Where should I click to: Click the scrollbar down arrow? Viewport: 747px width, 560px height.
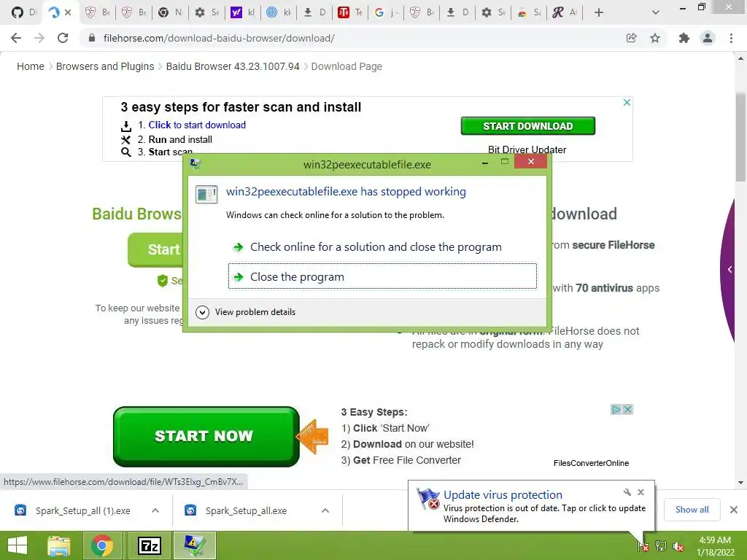coord(740,483)
